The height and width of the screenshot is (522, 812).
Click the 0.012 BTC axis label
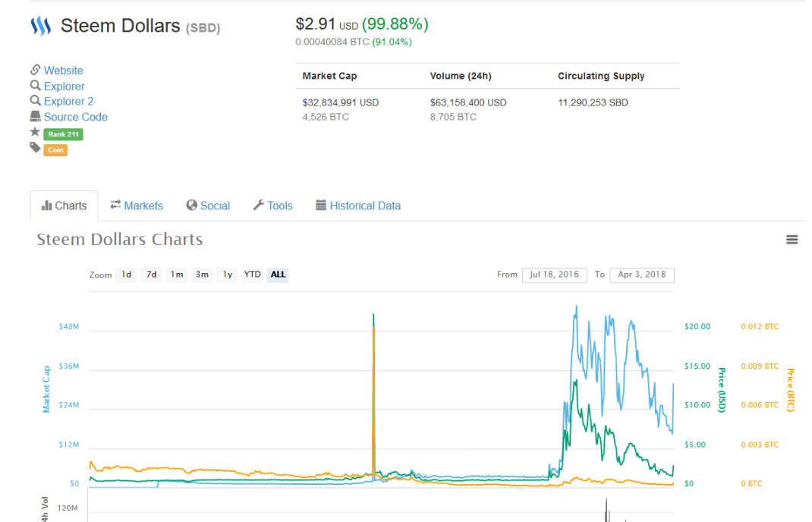pyautogui.click(x=760, y=327)
